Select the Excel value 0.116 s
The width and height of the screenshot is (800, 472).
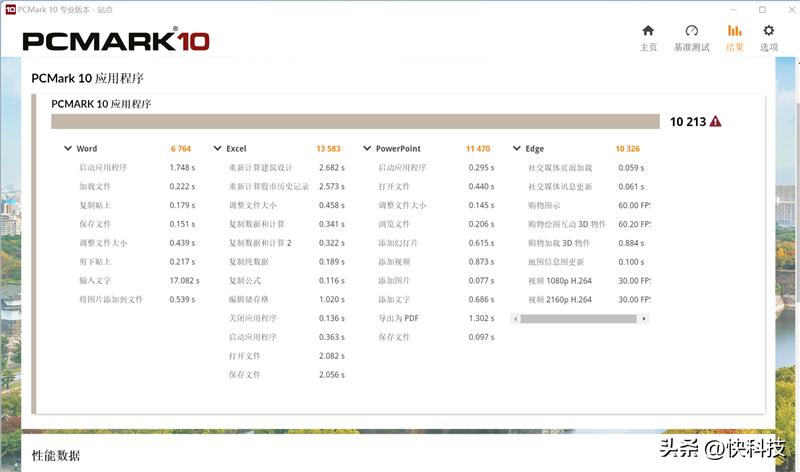(x=332, y=281)
